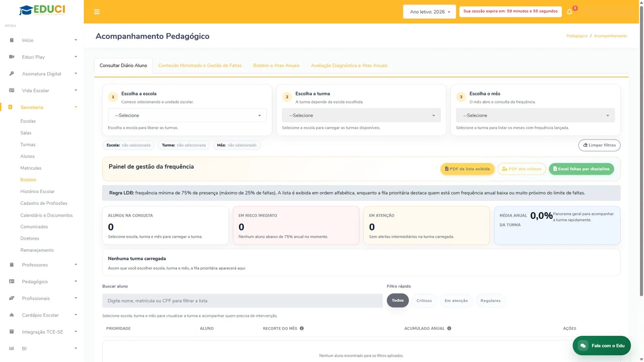Open the Fale com o Edu chat
Viewport: 644px width, 362px height.
coord(602,346)
